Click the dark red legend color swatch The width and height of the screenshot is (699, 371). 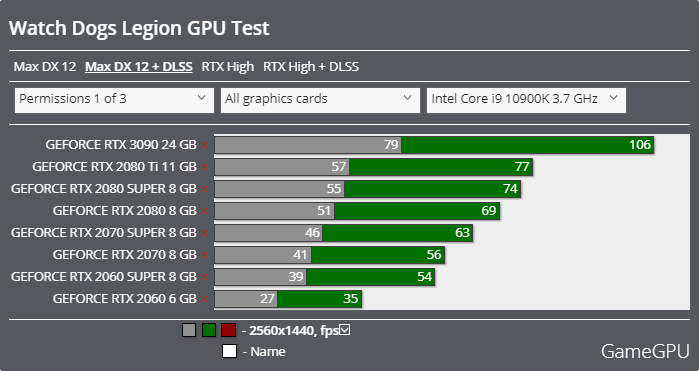[x=229, y=330]
